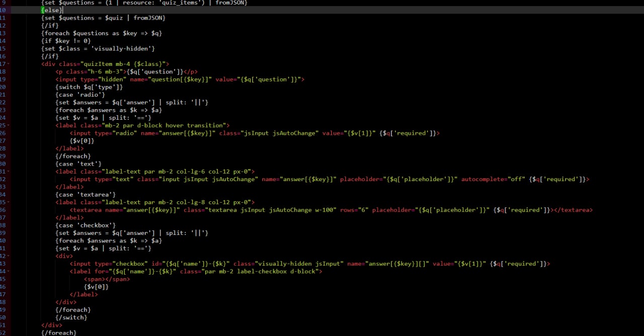Collapse the quizItem div at line 17
The width and height of the screenshot is (644, 336).
tap(9, 64)
